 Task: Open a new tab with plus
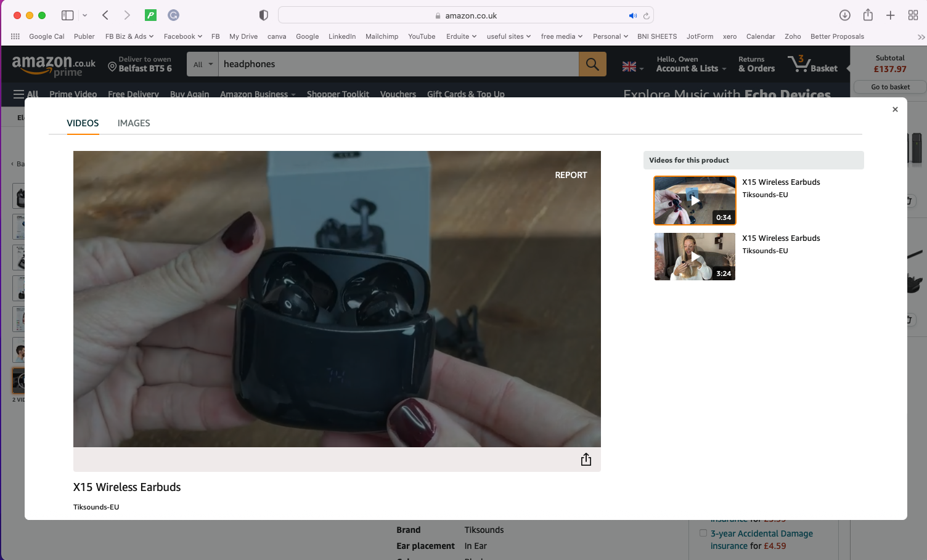click(x=891, y=15)
